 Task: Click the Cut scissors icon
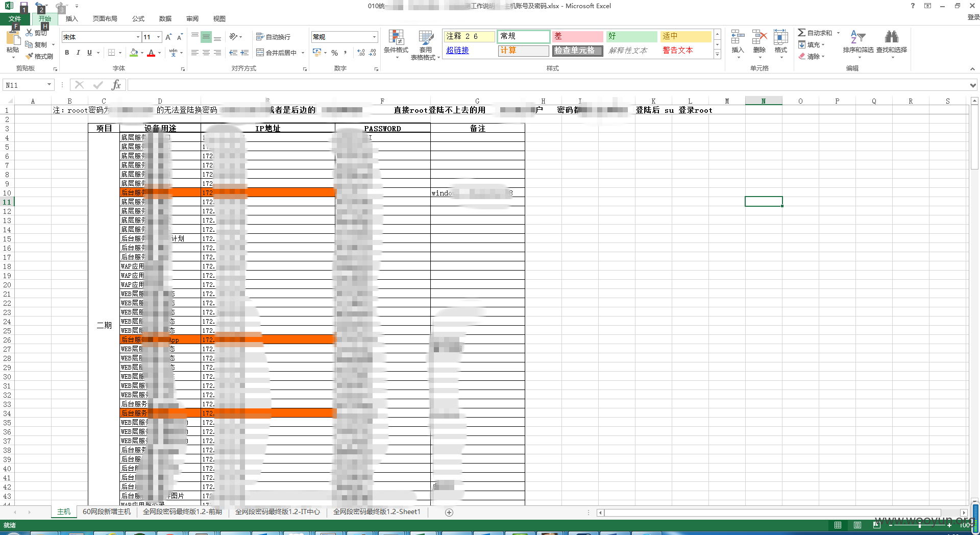(30, 33)
